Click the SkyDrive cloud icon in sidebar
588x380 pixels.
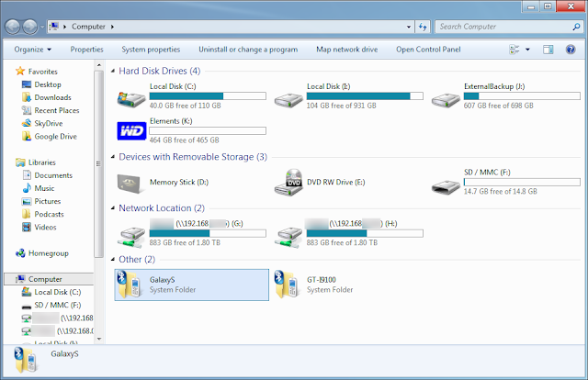point(27,123)
